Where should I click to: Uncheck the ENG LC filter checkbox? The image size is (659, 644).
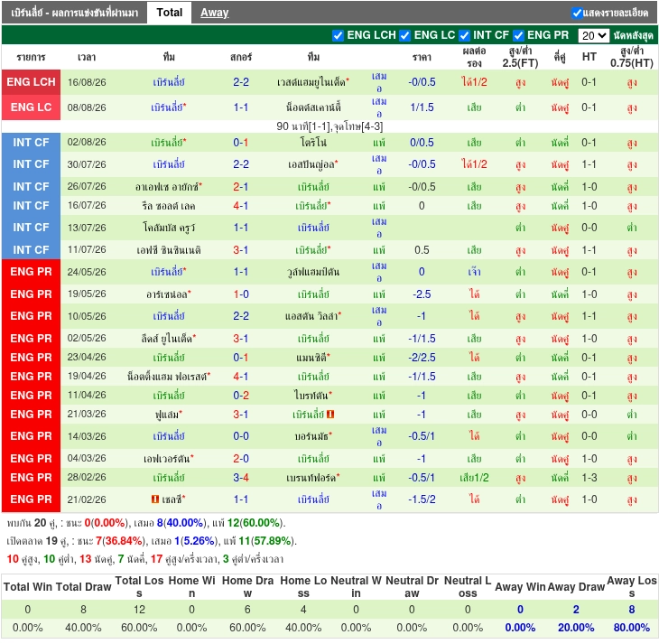pos(404,35)
